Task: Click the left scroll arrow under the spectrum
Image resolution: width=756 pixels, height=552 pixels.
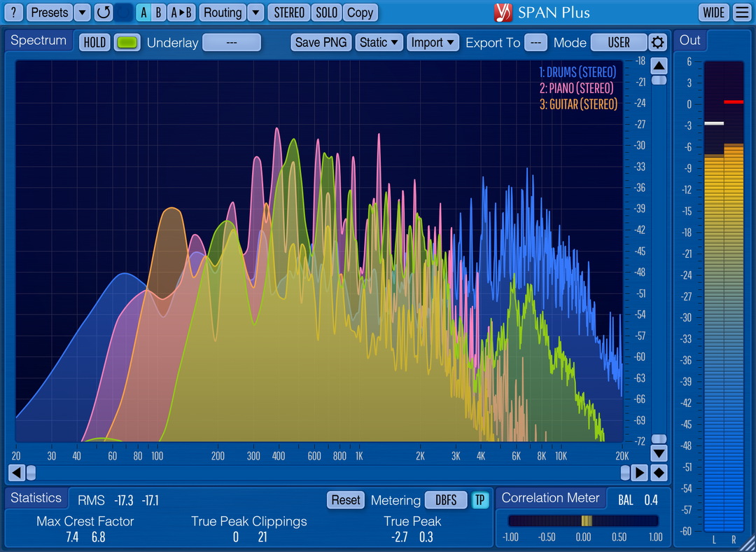Action: tap(15, 473)
